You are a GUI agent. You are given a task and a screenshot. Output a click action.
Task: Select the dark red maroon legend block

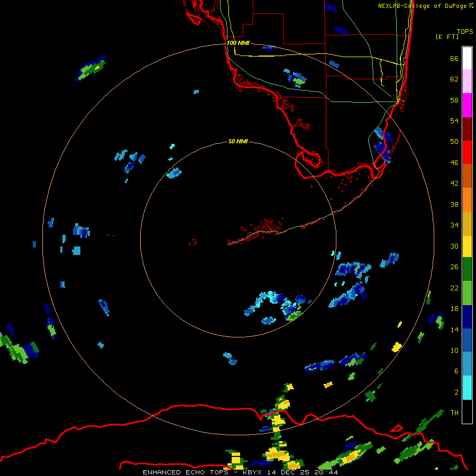point(467,129)
